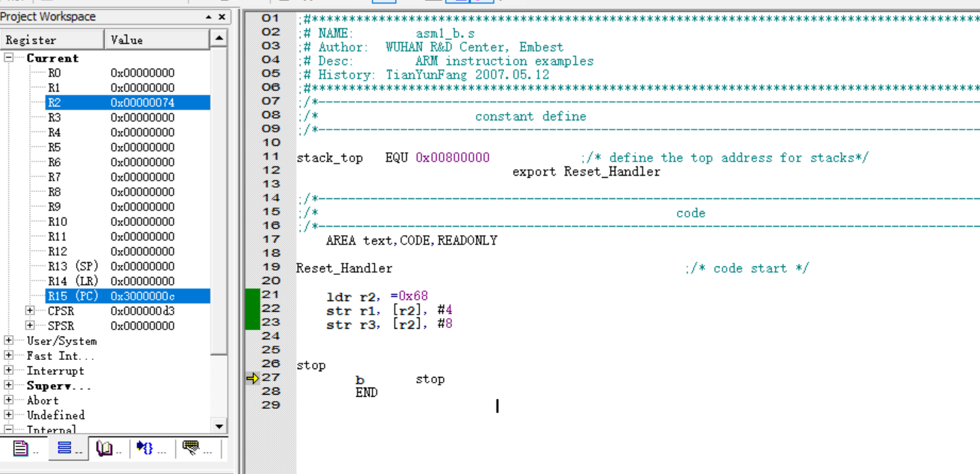Image resolution: width=980 pixels, height=474 pixels.
Task: Click the Project Workspace panel up-arrow button
Action: click(x=208, y=17)
